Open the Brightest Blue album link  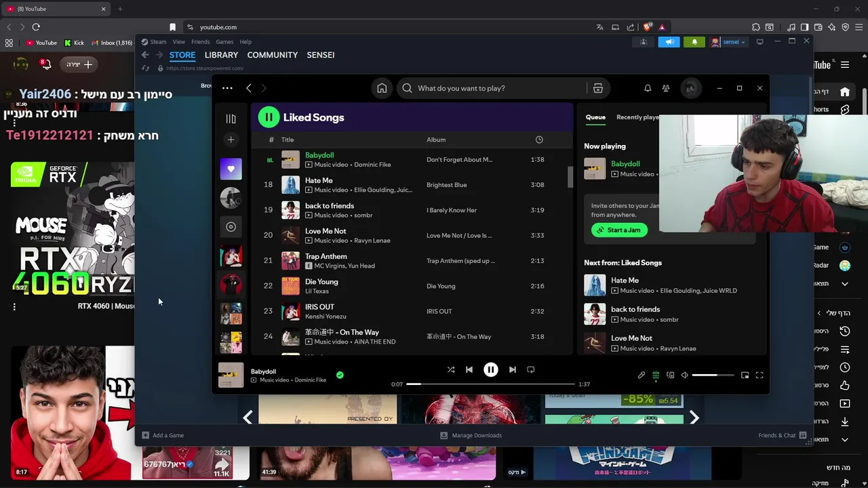click(x=446, y=185)
